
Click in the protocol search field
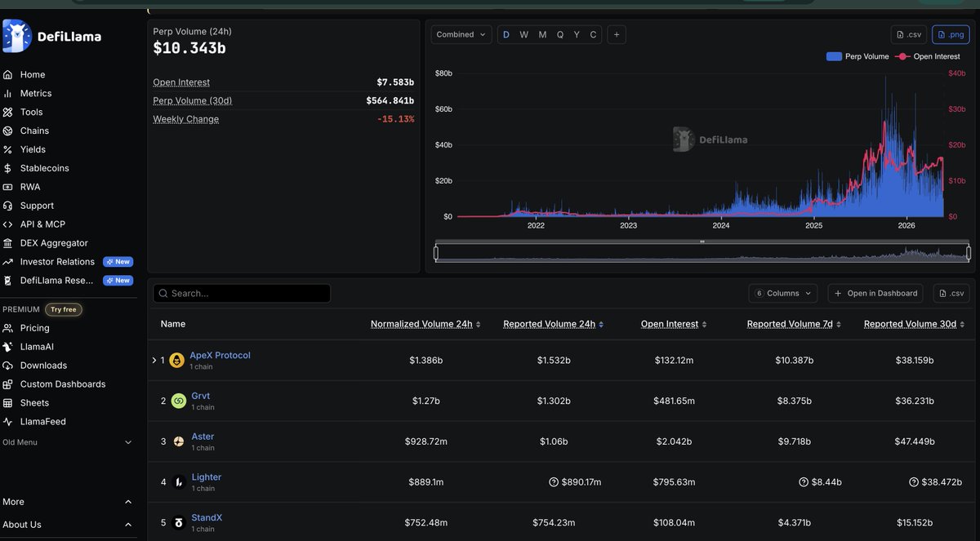(x=242, y=293)
